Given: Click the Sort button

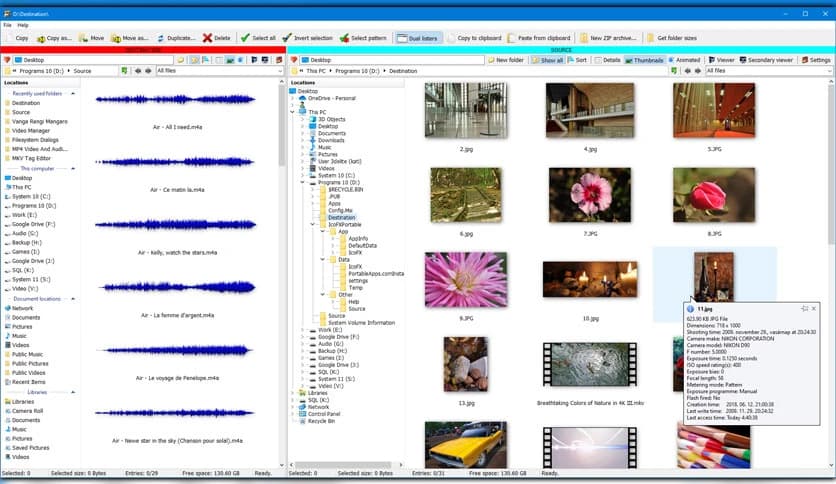Looking at the screenshot, I should click(x=577, y=60).
